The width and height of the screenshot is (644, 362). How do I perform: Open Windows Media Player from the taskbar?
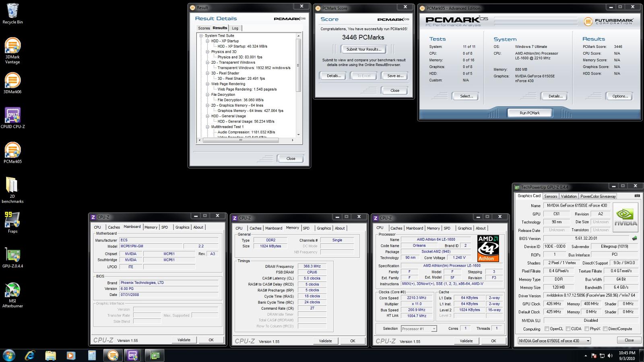pyautogui.click(x=71, y=355)
